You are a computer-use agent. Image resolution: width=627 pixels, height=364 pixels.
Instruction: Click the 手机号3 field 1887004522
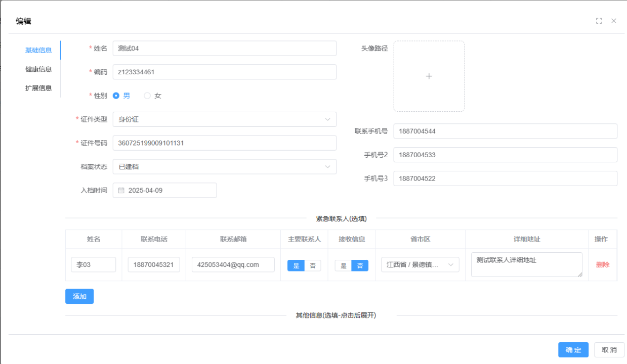click(506, 178)
